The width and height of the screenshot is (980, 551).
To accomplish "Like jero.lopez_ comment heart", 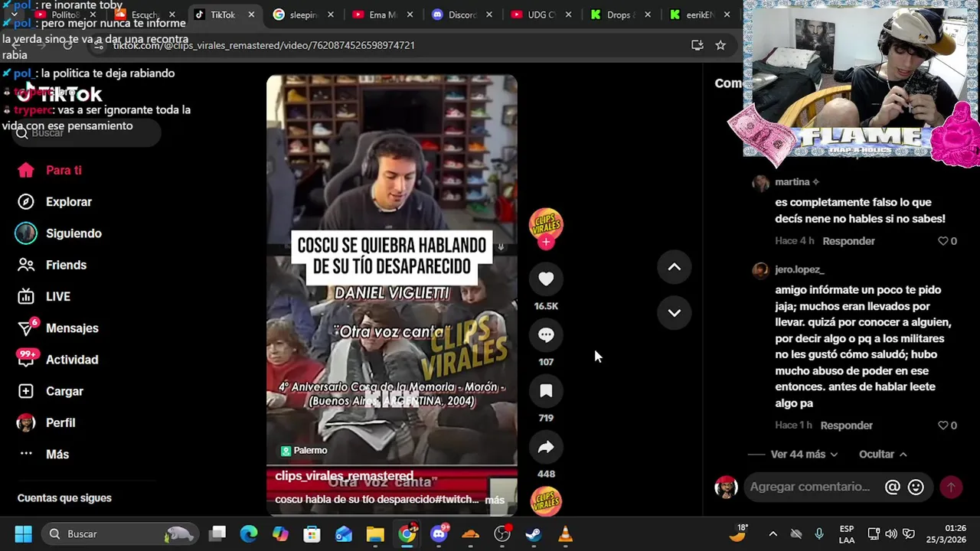I will [x=943, y=425].
